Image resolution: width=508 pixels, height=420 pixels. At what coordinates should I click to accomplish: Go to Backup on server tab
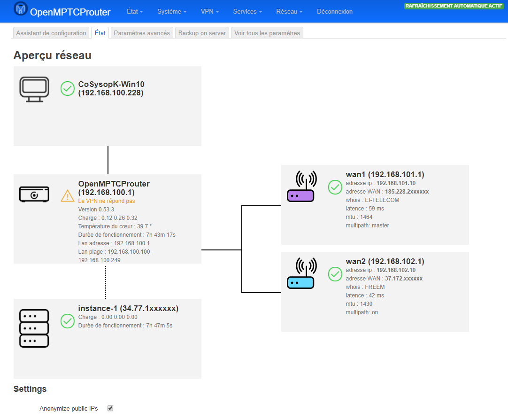202,33
